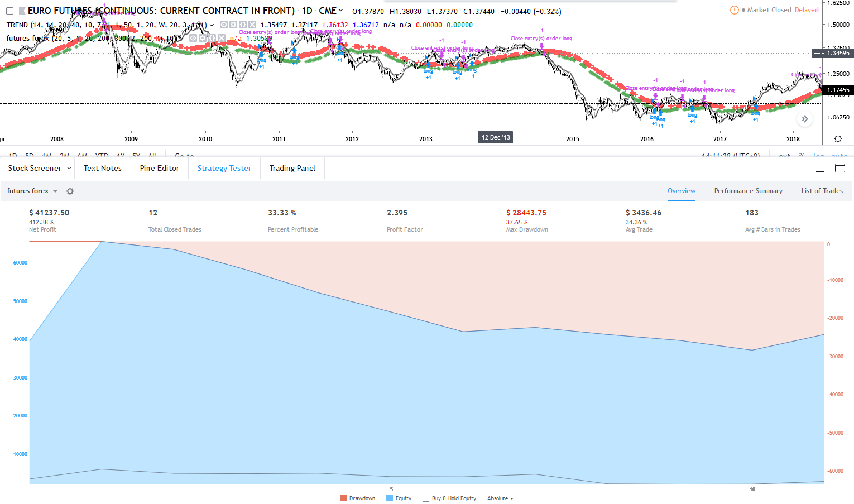Open source code braces icon for TREND indicator
The height and width of the screenshot is (504, 854).
pos(243,25)
